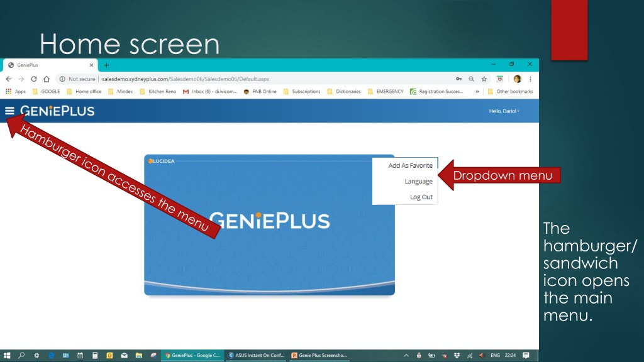
Task: Go back in the browser
Action: pos(9,79)
